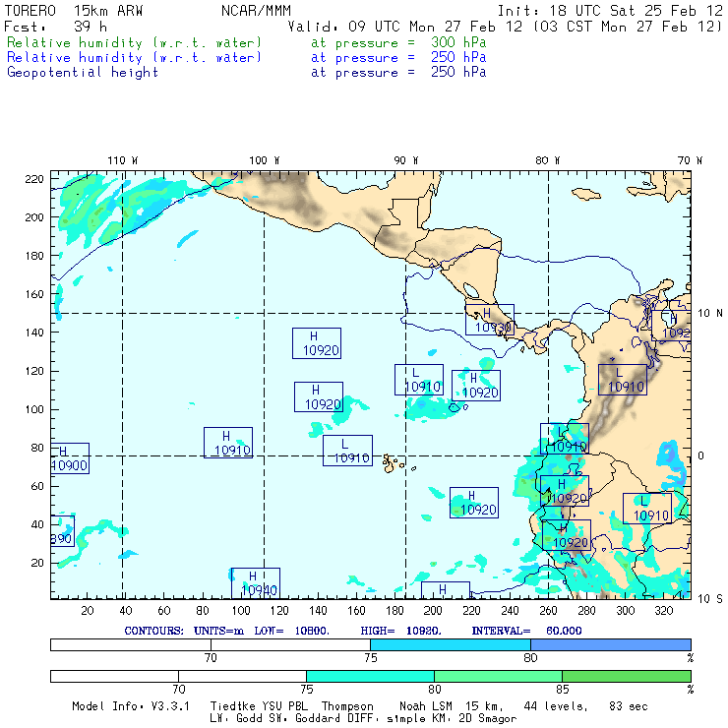This screenshot has height=728, width=728.
Task: Click the Galapagos Islands on the map
Action: (x=394, y=463)
